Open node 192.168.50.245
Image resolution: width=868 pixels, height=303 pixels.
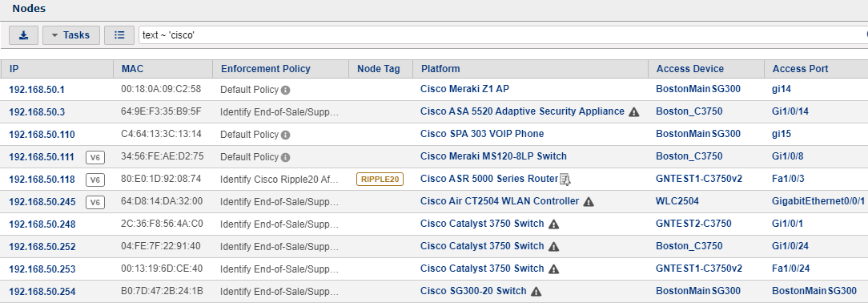[42, 202]
